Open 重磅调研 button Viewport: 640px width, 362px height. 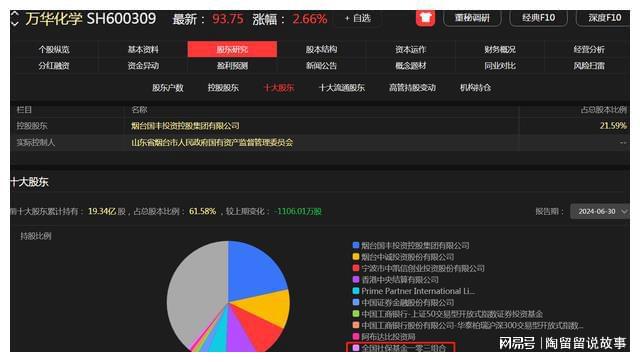[x=472, y=18]
